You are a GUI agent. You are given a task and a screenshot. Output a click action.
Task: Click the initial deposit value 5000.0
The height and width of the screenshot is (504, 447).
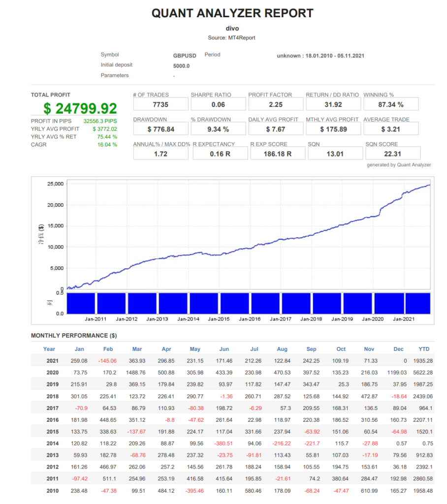click(181, 66)
